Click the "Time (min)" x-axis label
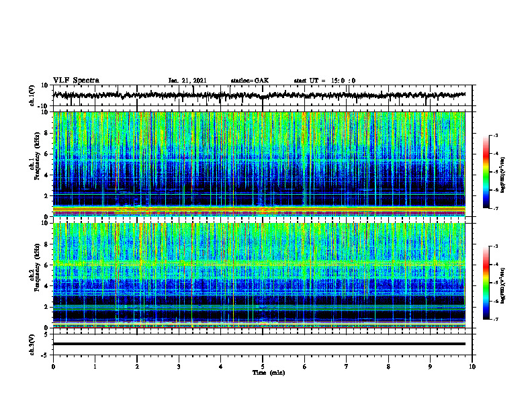 tap(269, 373)
